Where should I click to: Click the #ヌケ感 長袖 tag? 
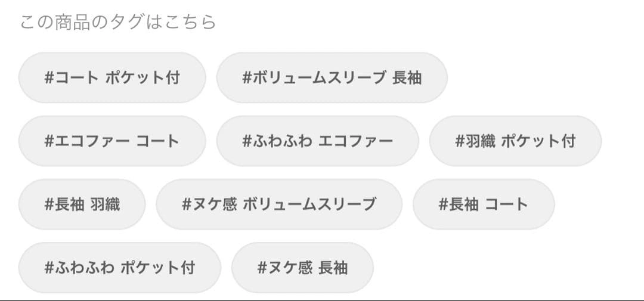[x=302, y=268]
